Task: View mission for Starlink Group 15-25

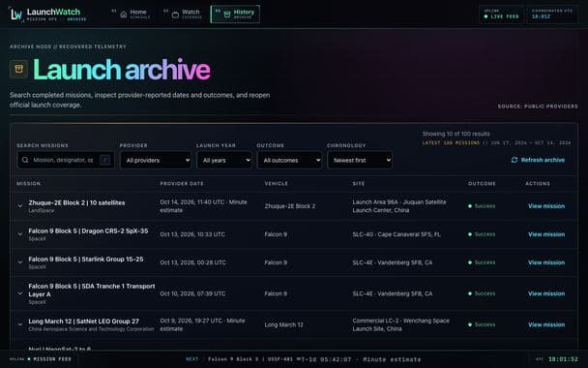Action: pos(546,262)
